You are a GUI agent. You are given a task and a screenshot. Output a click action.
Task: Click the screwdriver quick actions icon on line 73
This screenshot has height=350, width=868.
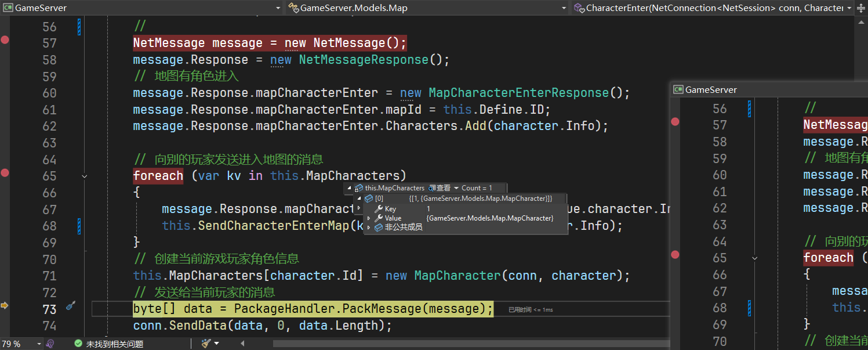[x=71, y=305]
